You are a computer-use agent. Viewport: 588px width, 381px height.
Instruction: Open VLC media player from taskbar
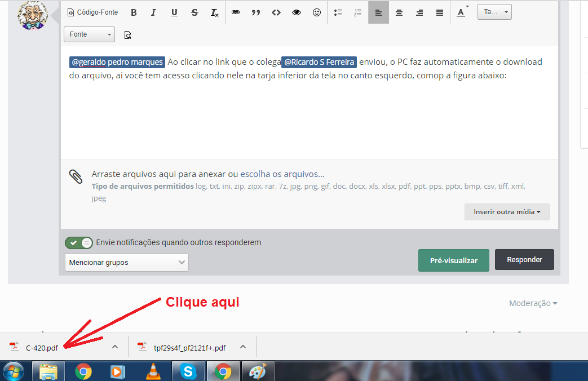[x=153, y=371]
